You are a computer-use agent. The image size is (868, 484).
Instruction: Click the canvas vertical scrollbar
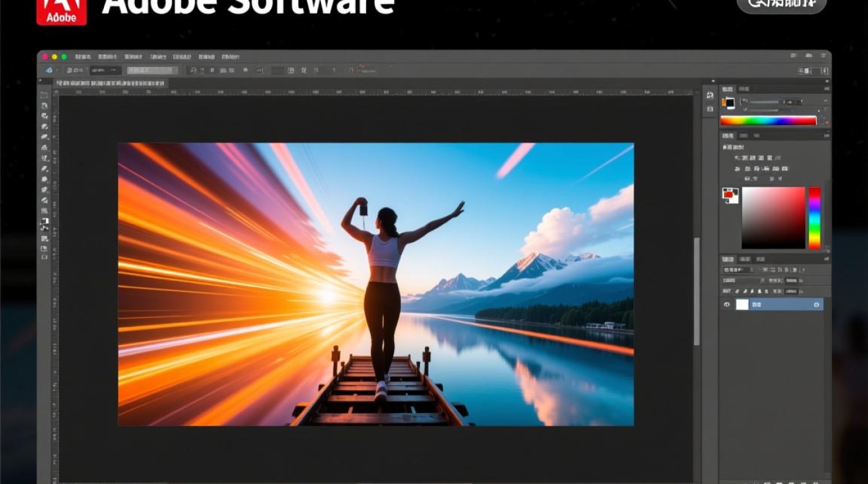point(696,290)
